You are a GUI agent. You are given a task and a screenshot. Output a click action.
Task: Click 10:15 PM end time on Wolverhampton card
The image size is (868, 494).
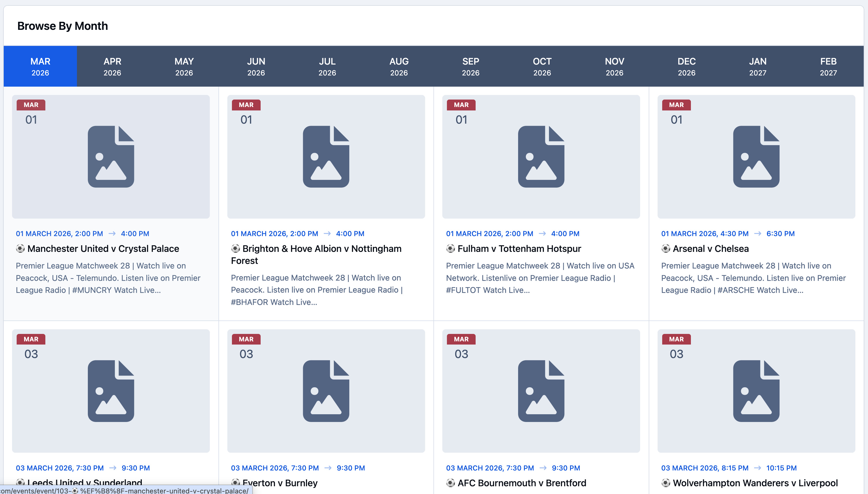[781, 468]
